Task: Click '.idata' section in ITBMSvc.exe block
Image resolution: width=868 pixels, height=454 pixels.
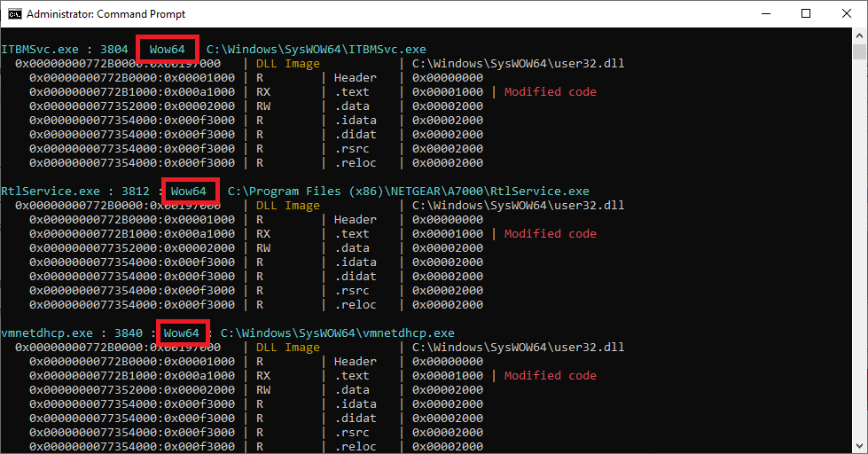Action: [x=356, y=120]
